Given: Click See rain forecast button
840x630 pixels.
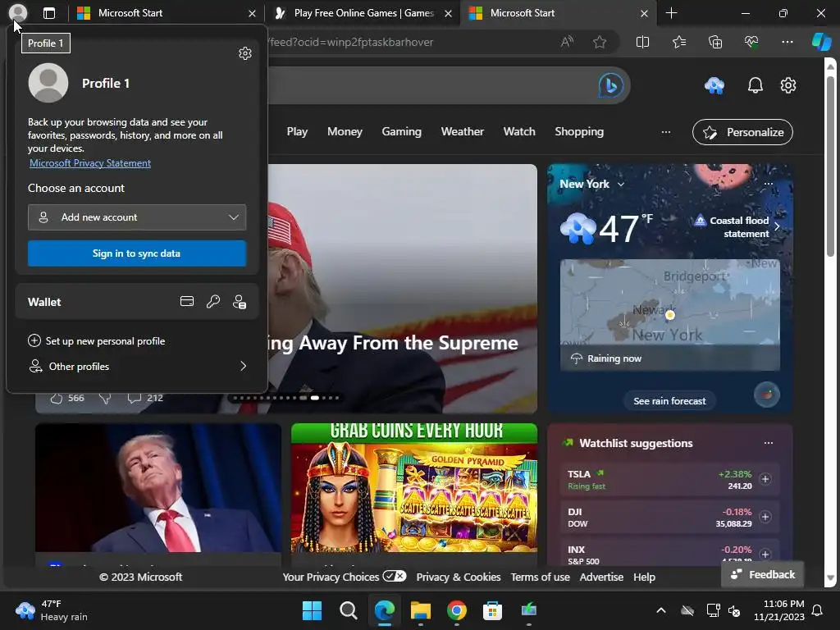Looking at the screenshot, I should click(669, 400).
